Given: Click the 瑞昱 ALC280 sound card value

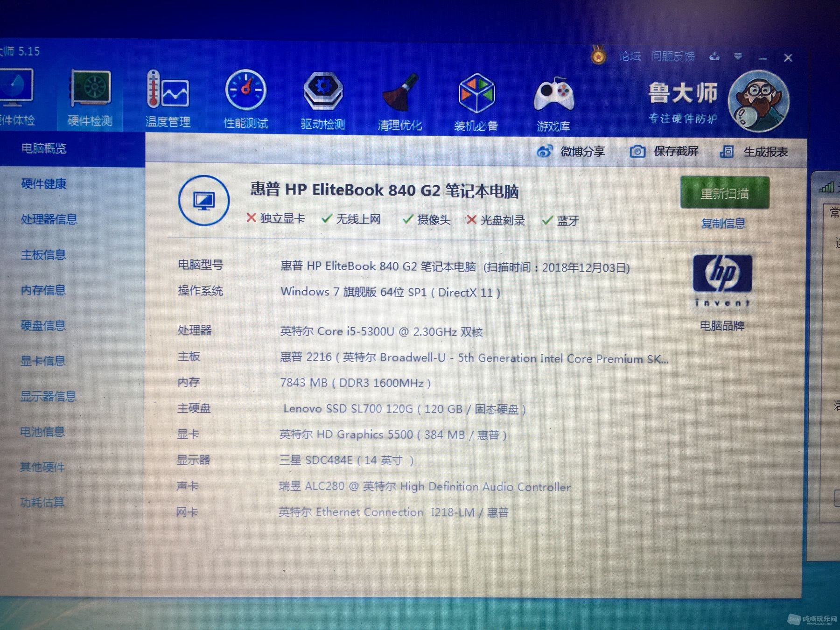Looking at the screenshot, I should point(425,486).
